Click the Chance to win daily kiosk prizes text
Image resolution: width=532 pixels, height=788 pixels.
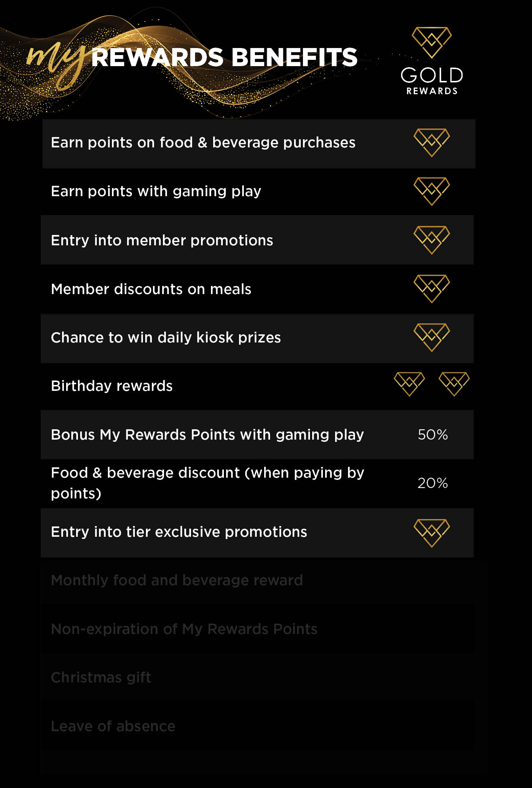[x=166, y=338]
